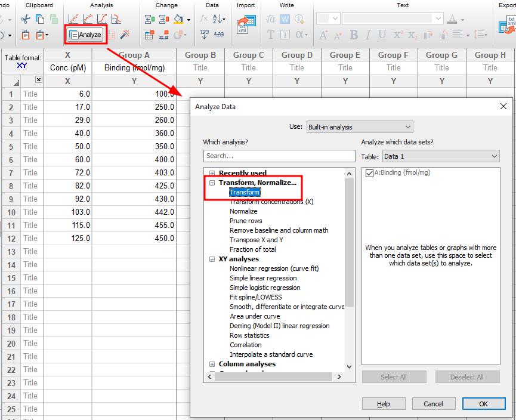Collapse the Transform, Normalize group
Viewport: 516px width, 420px height.
pos(212,183)
